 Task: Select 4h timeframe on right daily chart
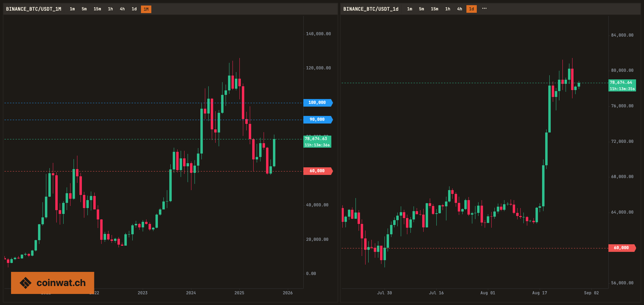click(x=460, y=9)
